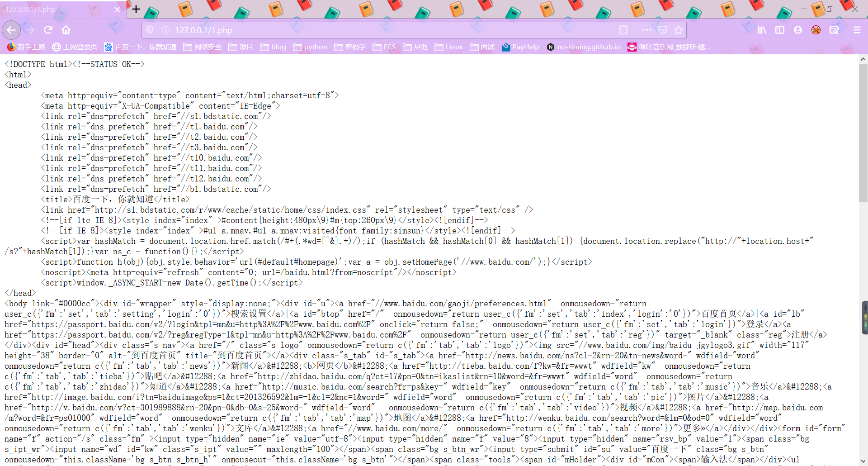Click the X-UA-Compatible meta line

pyautogui.click(x=160, y=106)
